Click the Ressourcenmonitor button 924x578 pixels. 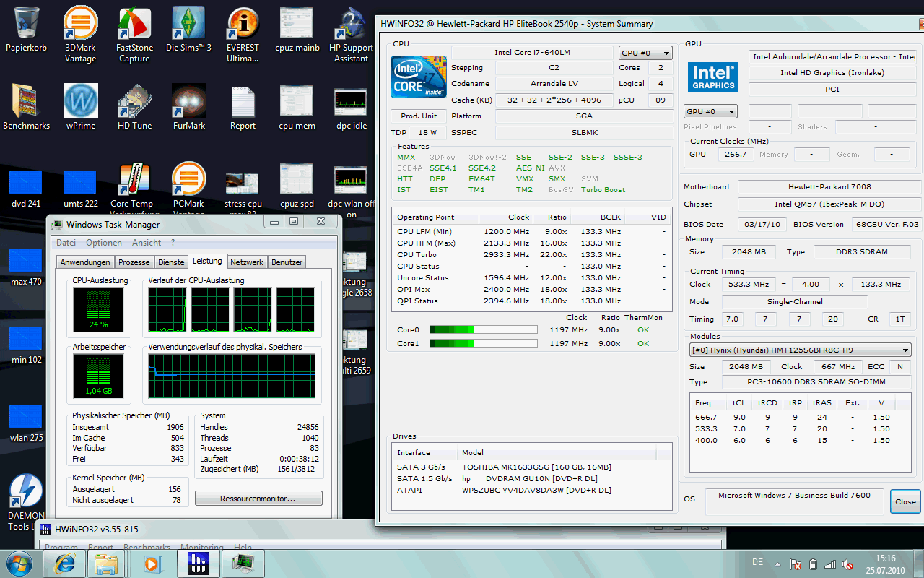pos(258,499)
